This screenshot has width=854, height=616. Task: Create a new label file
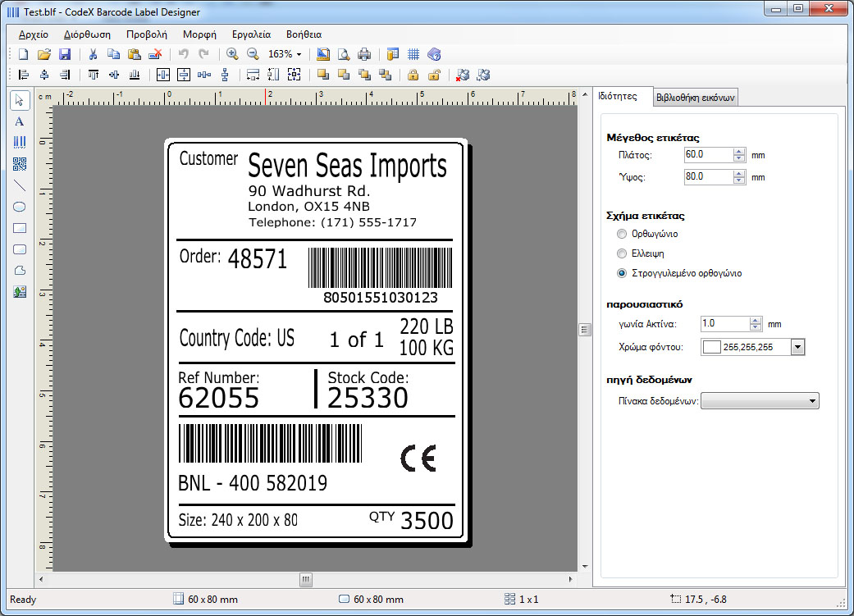24,54
